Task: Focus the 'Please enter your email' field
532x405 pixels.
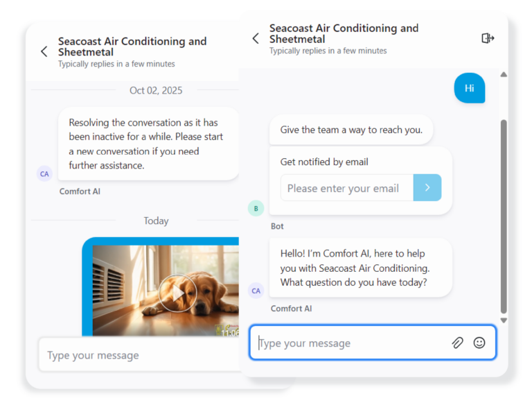Action: (346, 188)
